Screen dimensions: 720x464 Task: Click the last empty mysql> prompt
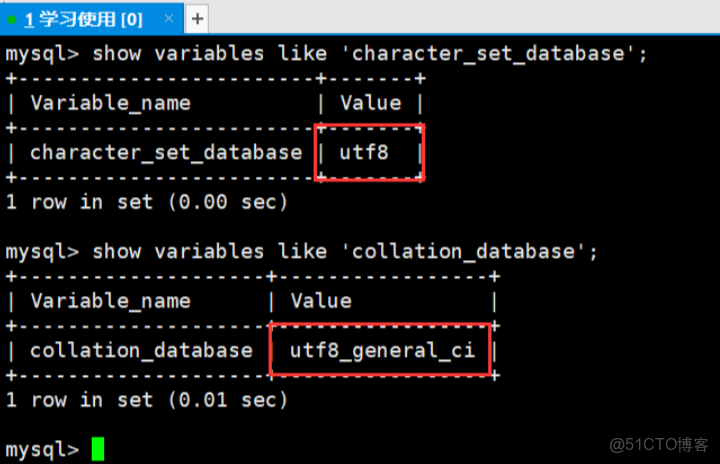point(42,449)
